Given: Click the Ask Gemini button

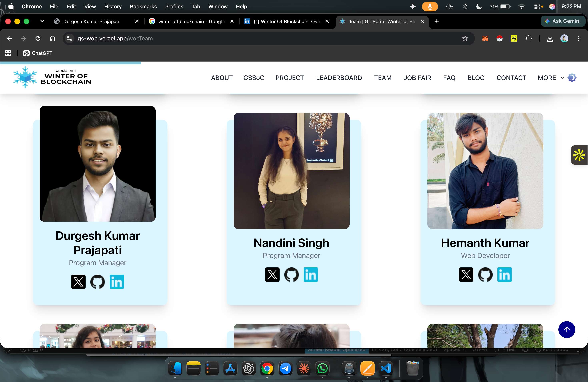Looking at the screenshot, I should [563, 21].
